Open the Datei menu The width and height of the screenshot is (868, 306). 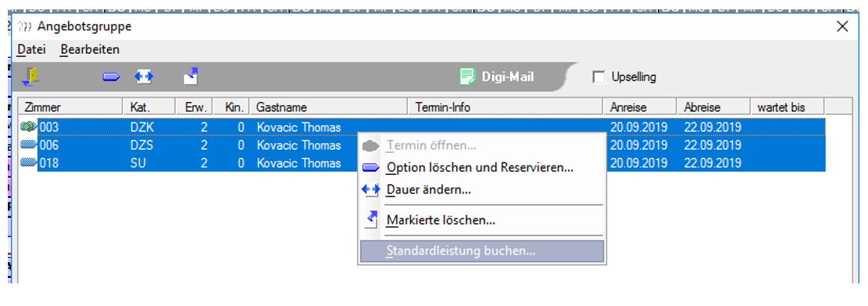(x=31, y=49)
